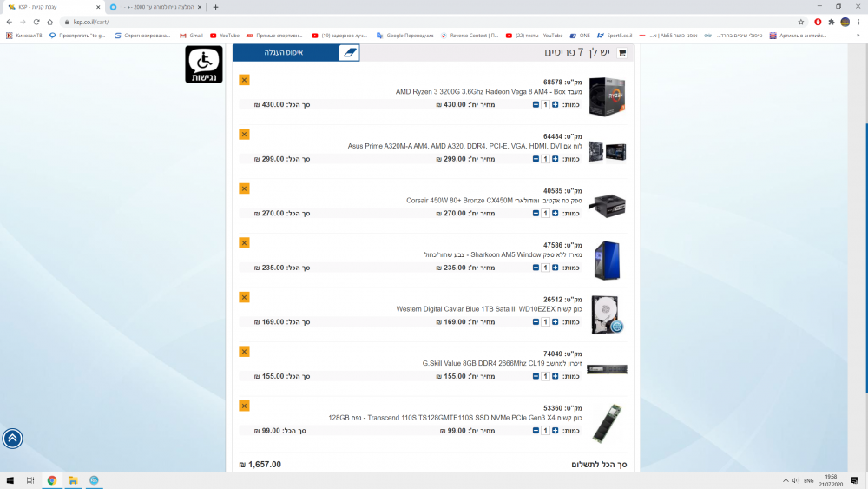Open Windows Start menu
This screenshot has height=489, width=868.
(10, 480)
